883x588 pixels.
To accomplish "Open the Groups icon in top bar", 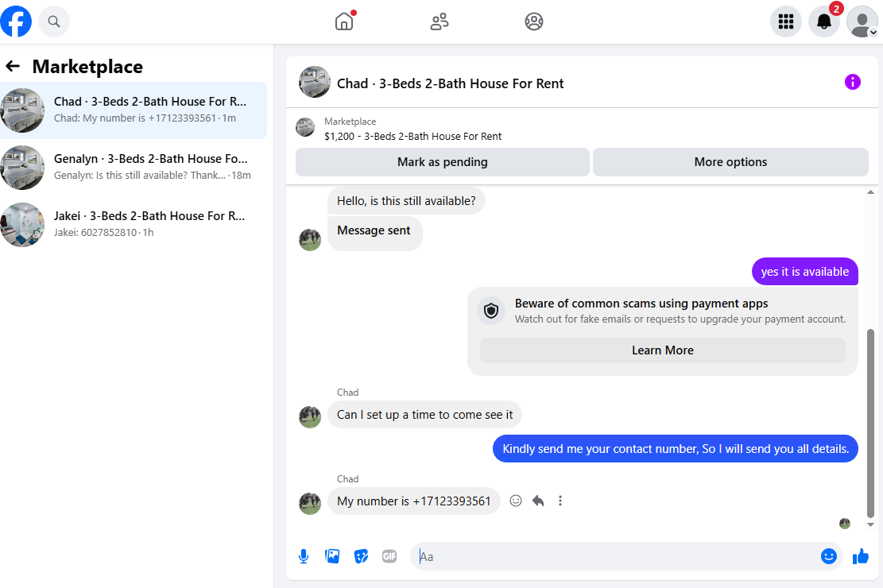I will tap(534, 21).
